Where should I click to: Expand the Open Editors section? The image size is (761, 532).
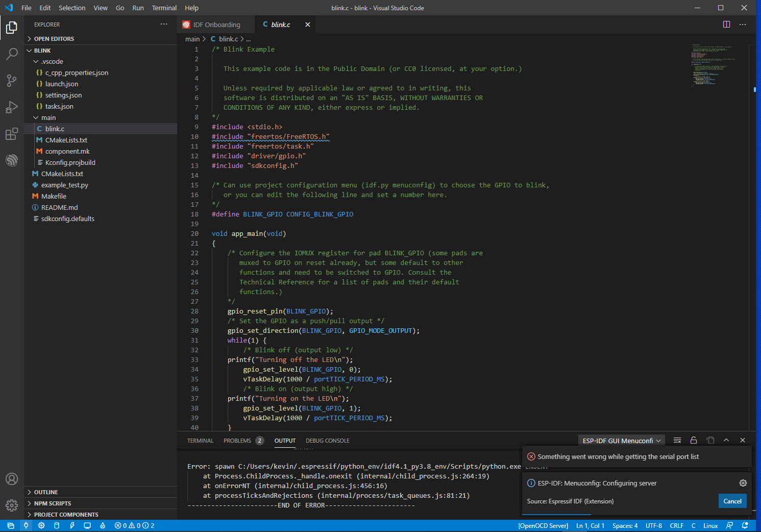pos(101,39)
